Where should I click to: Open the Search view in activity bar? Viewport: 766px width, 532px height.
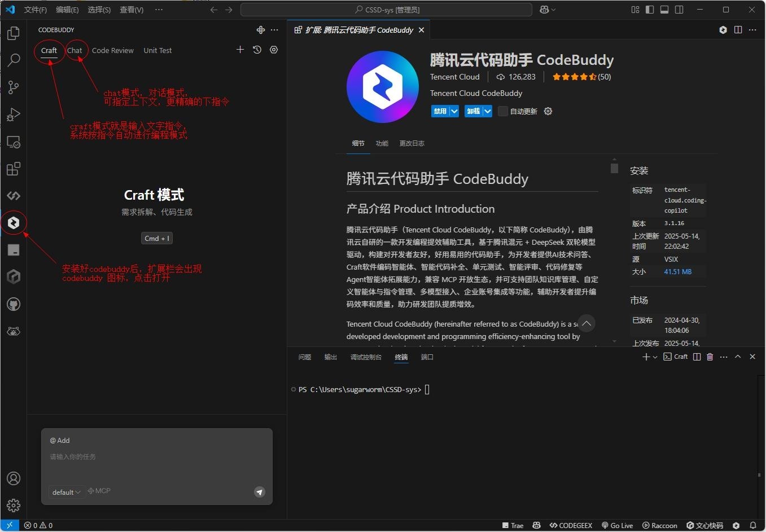click(x=14, y=60)
